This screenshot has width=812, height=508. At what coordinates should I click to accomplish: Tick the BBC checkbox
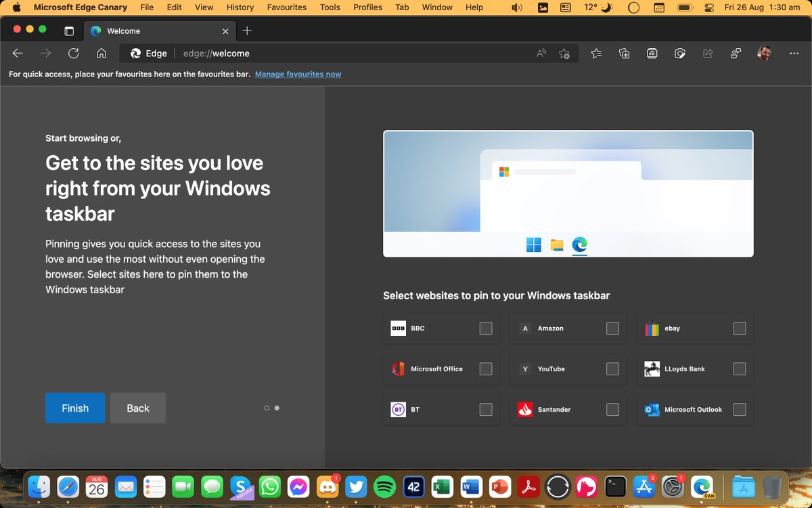(x=486, y=329)
